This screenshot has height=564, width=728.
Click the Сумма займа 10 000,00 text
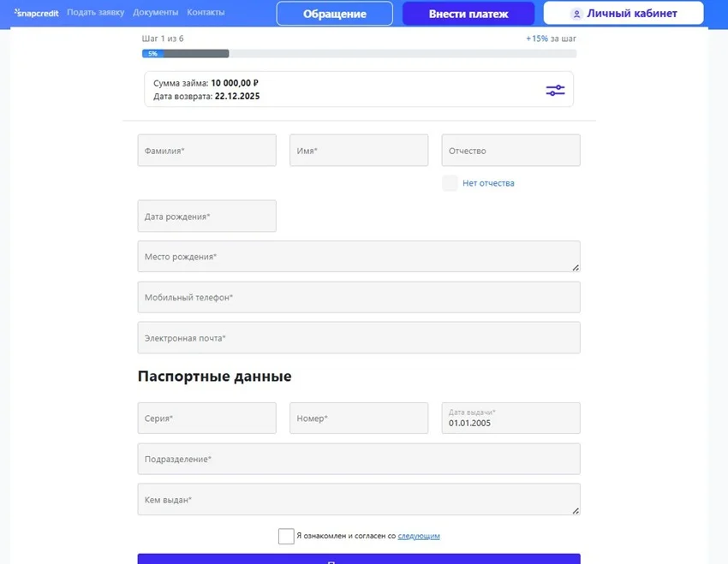tap(206, 83)
